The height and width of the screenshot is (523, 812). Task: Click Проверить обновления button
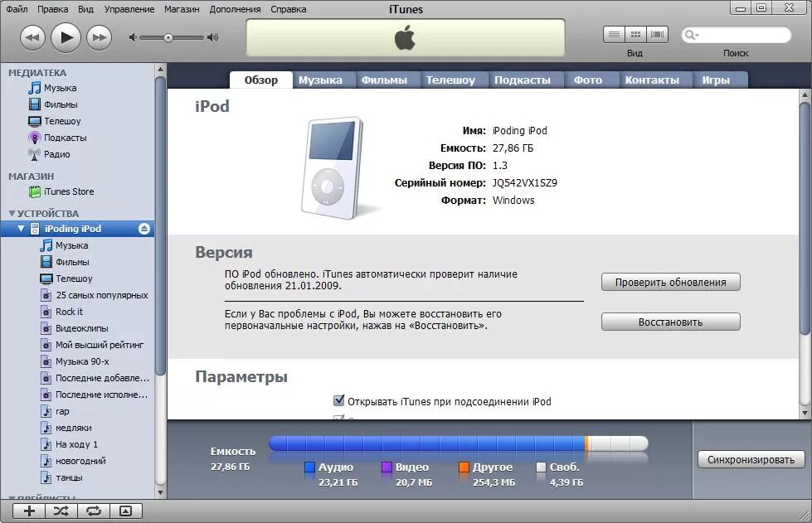pos(671,283)
